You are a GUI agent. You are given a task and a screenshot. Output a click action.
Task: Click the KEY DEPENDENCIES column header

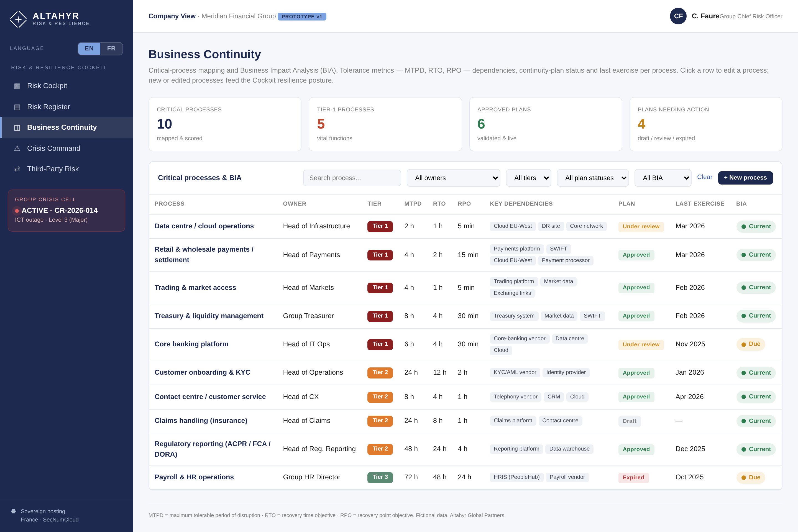(x=521, y=204)
